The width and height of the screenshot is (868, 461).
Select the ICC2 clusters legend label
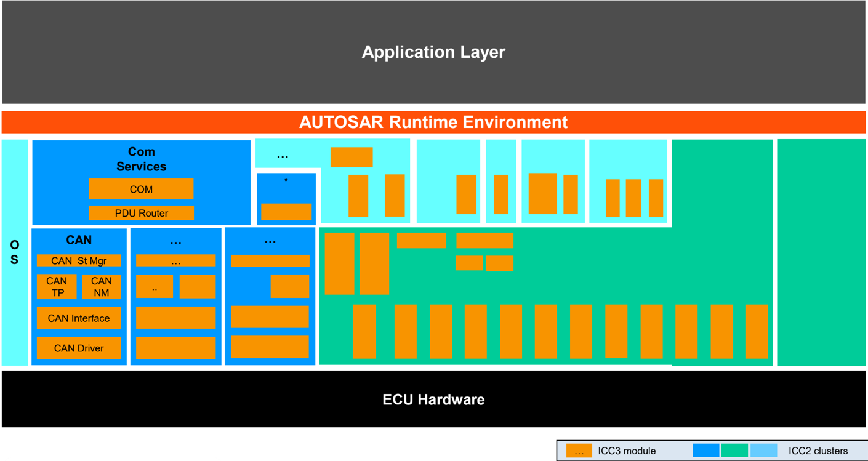click(x=818, y=451)
